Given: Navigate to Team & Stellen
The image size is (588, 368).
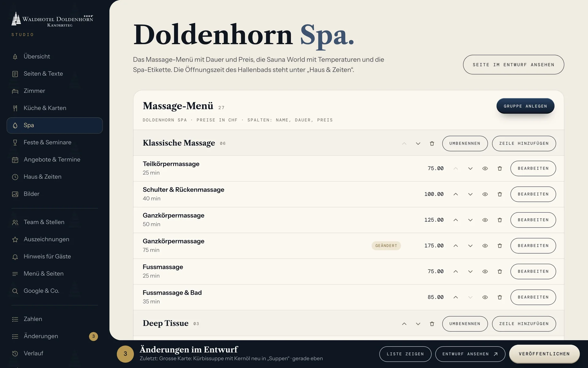Looking at the screenshot, I should coord(55,222).
